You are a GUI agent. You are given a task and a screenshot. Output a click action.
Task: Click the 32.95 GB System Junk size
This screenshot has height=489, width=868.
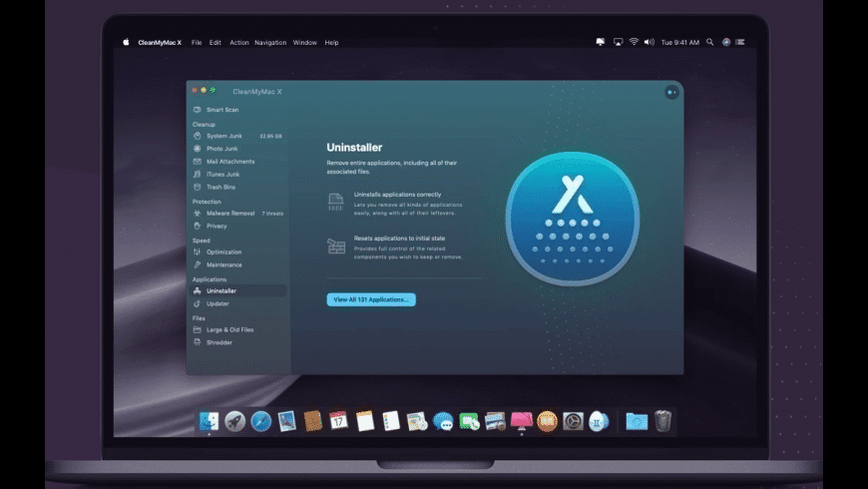coord(270,137)
